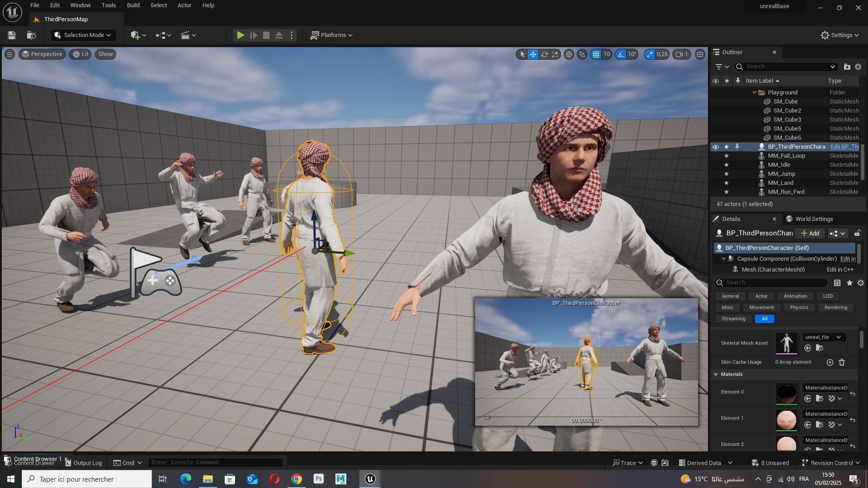Toggle pin on BP_ThirdPersonCharacter row
868x488 pixels.
[x=737, y=147]
